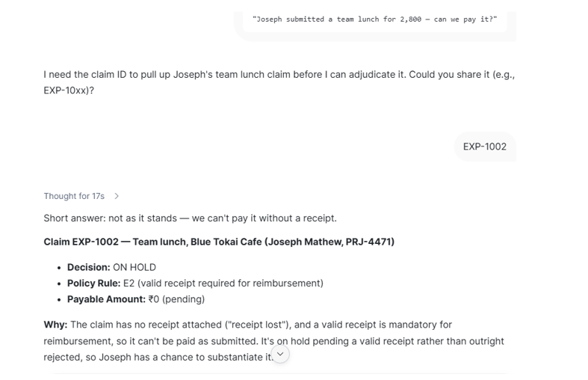Image resolution: width=588 pixels, height=380 pixels.
Task: Click the E2 rule code text
Action: (129, 283)
